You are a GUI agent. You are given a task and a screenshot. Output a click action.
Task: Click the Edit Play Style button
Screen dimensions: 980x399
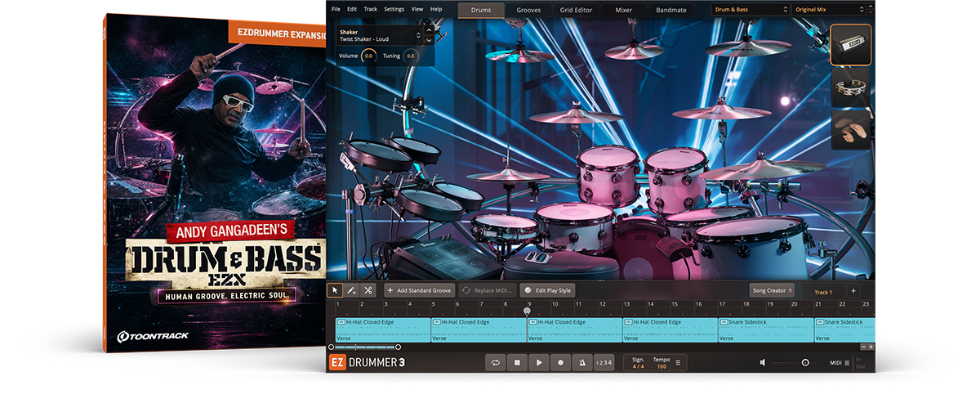pos(548,290)
